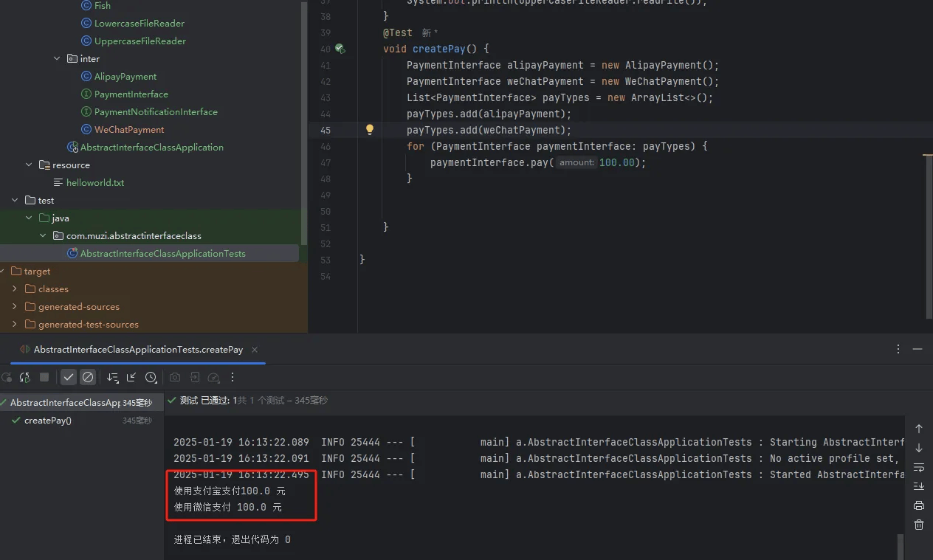Collapse all test results
Screen dimensions: 933x560
[131, 377]
